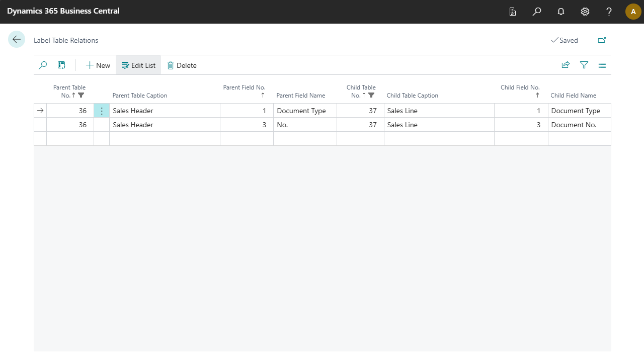Image resolution: width=644 pixels, height=362 pixels.
Task: Open the list layout options icon
Action: tap(602, 65)
